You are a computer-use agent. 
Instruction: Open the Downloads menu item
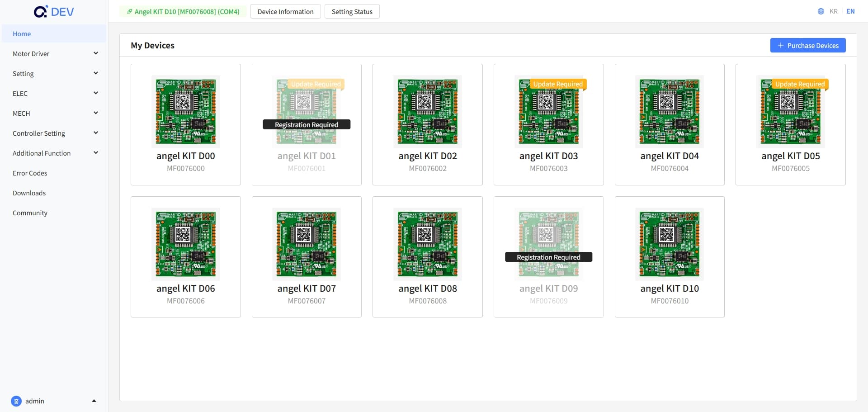coord(29,193)
